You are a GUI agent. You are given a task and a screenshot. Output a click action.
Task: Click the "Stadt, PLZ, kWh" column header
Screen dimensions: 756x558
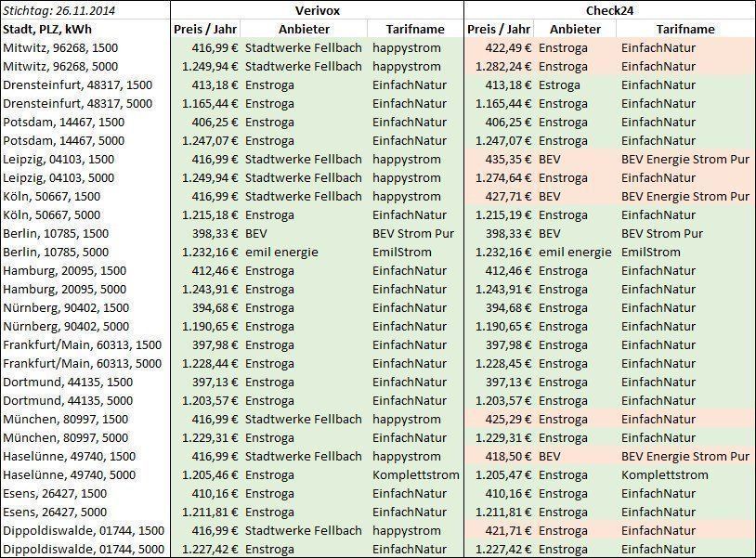47,30
